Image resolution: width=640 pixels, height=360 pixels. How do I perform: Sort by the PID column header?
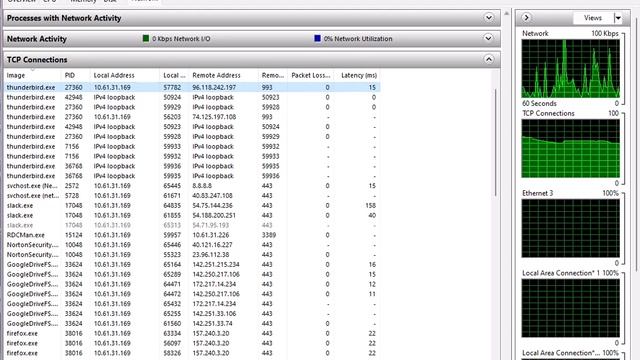70,76
